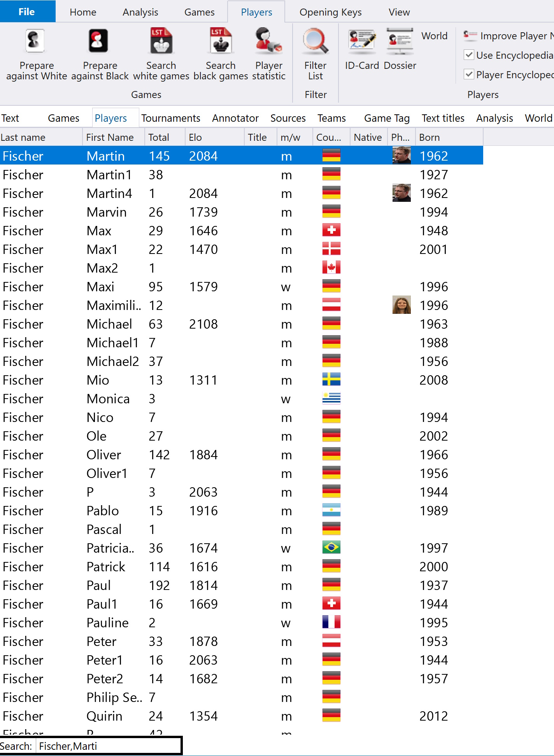The height and width of the screenshot is (756, 554).
Task: Sort by Elo column header
Action: click(x=215, y=137)
